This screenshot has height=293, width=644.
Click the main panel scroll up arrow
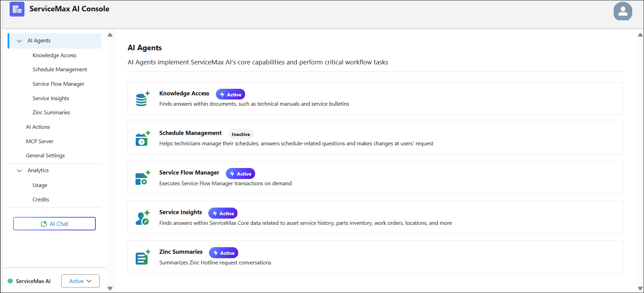coord(640,35)
